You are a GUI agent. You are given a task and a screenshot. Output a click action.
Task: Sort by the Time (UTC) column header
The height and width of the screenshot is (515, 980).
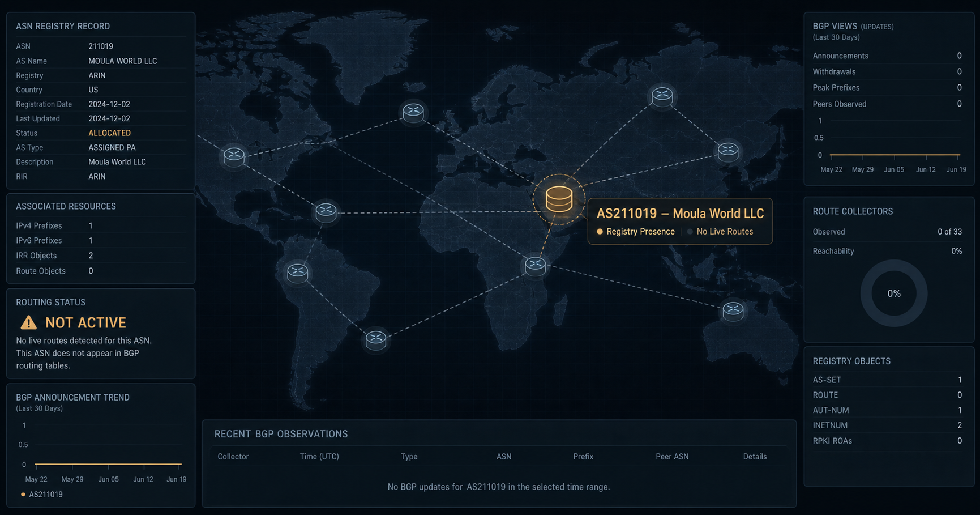(319, 457)
